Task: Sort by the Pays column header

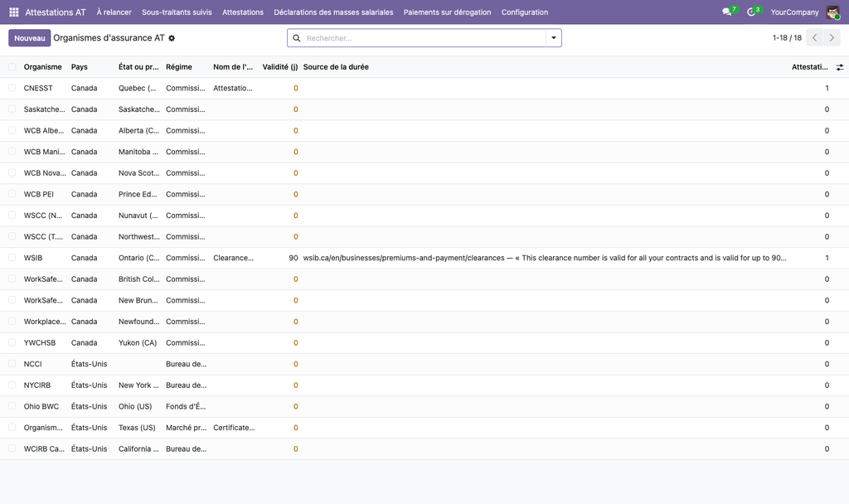Action: [x=79, y=67]
